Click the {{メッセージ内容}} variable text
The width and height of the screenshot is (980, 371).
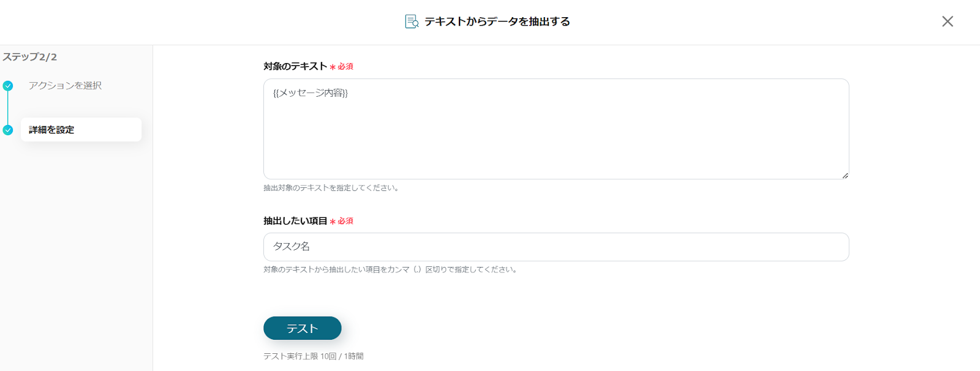point(311,93)
